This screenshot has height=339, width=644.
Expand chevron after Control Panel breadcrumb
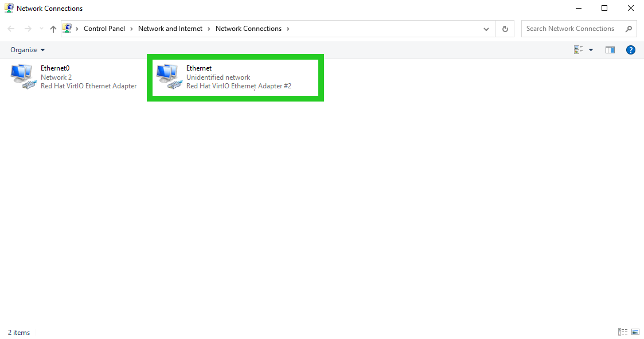click(x=131, y=29)
